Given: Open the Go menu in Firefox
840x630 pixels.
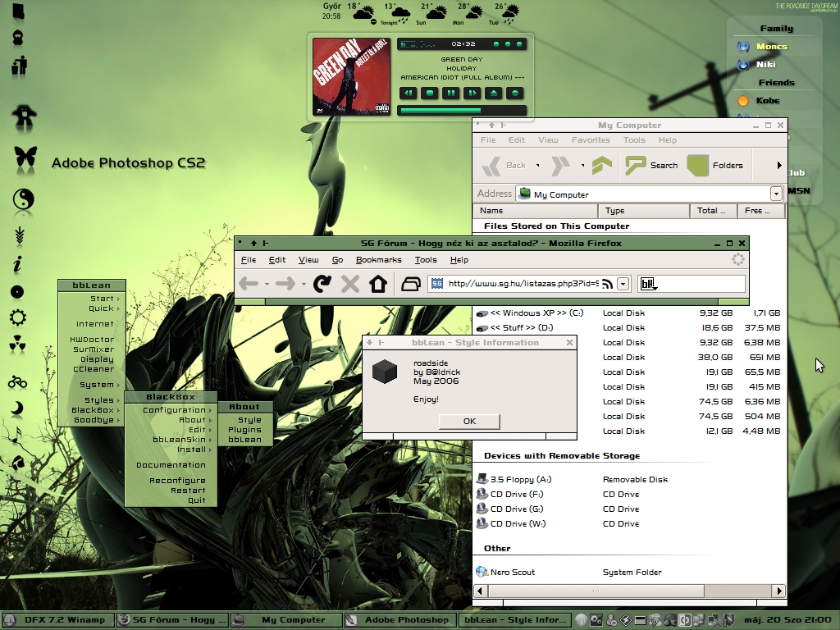Looking at the screenshot, I should click(337, 260).
